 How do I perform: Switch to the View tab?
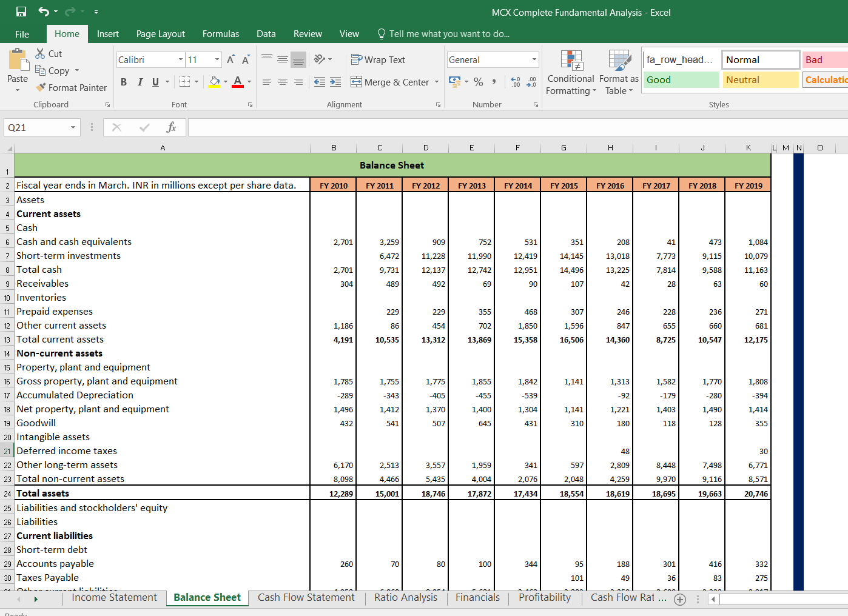point(349,34)
